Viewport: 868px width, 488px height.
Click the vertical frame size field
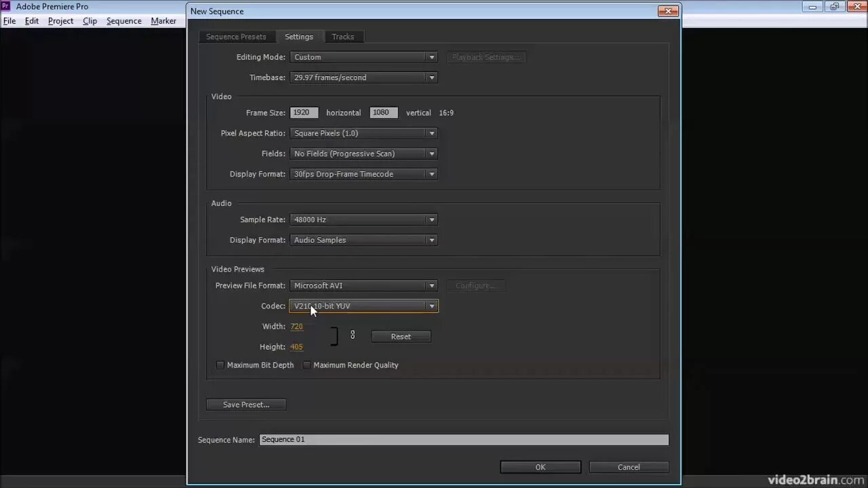pos(384,113)
